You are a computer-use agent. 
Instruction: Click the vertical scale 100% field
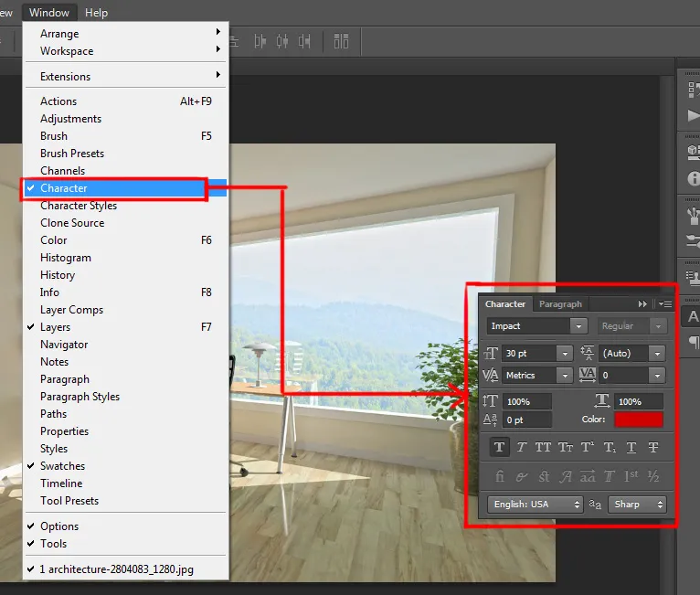(x=526, y=401)
